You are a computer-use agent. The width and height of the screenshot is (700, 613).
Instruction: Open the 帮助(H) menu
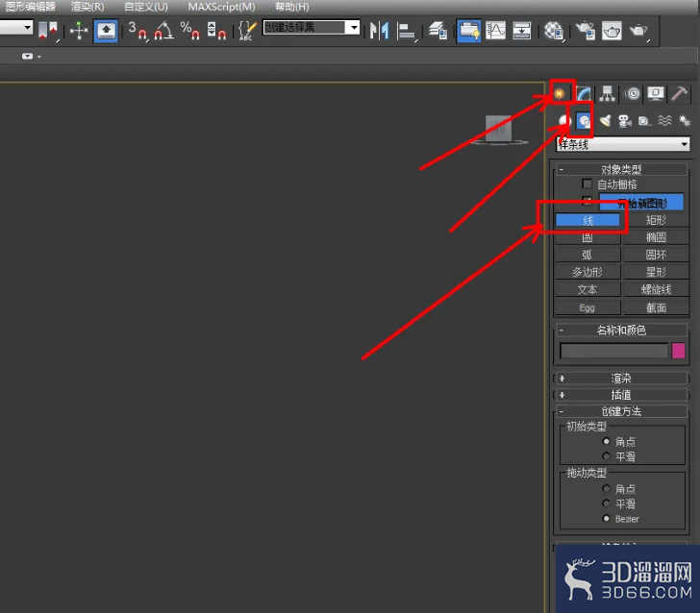coord(292,7)
